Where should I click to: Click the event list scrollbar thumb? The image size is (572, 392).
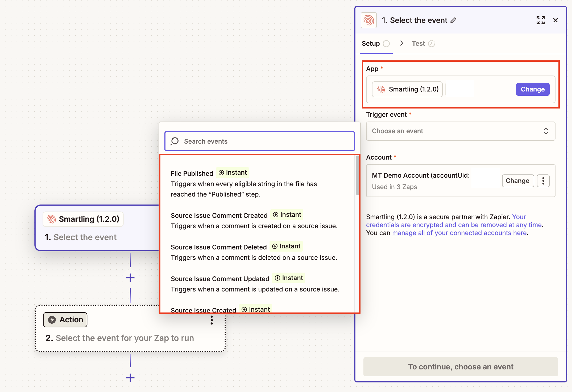[x=357, y=176]
